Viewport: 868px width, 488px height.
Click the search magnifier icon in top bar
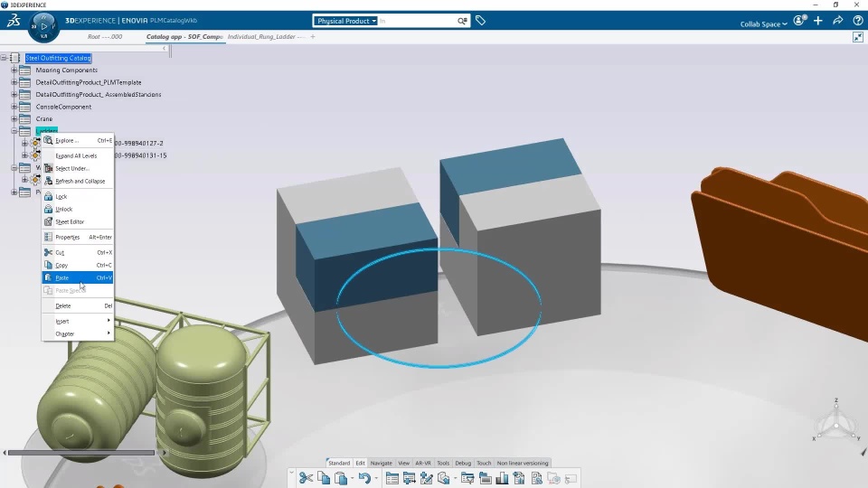point(462,21)
